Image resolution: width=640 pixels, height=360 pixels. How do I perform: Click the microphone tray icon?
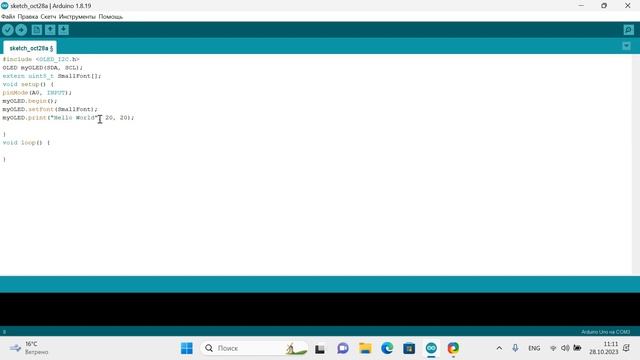pos(515,348)
